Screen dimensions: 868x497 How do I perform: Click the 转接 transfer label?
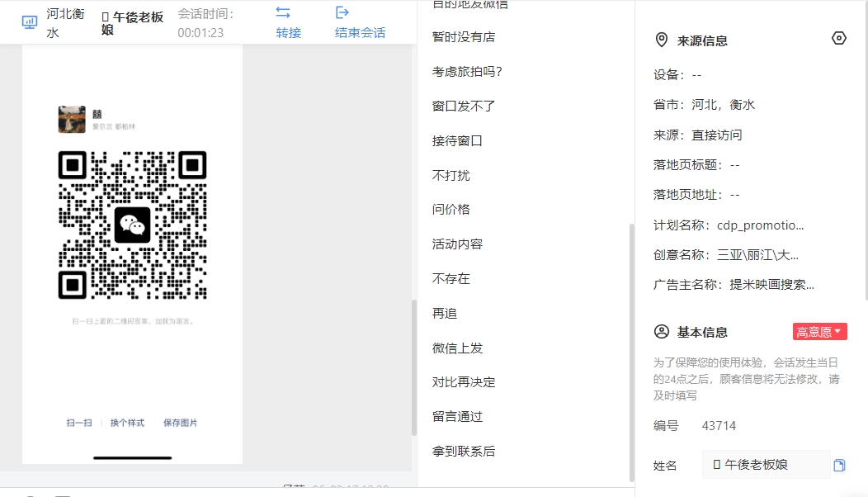click(x=289, y=33)
